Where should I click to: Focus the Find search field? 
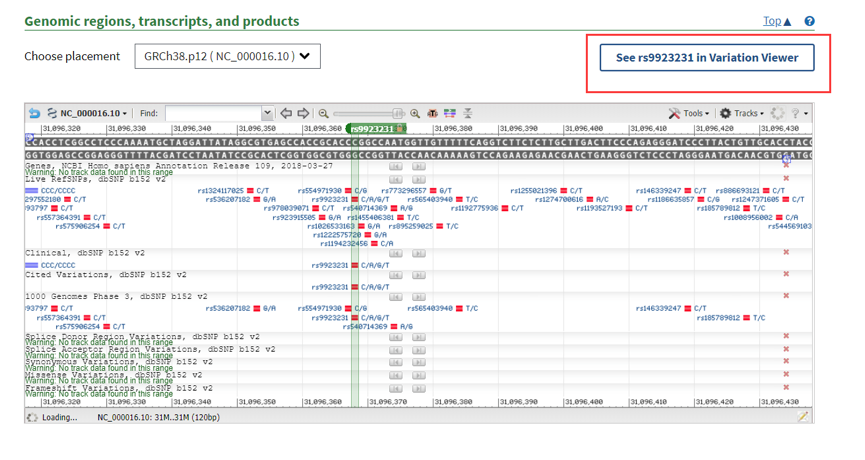click(x=213, y=113)
